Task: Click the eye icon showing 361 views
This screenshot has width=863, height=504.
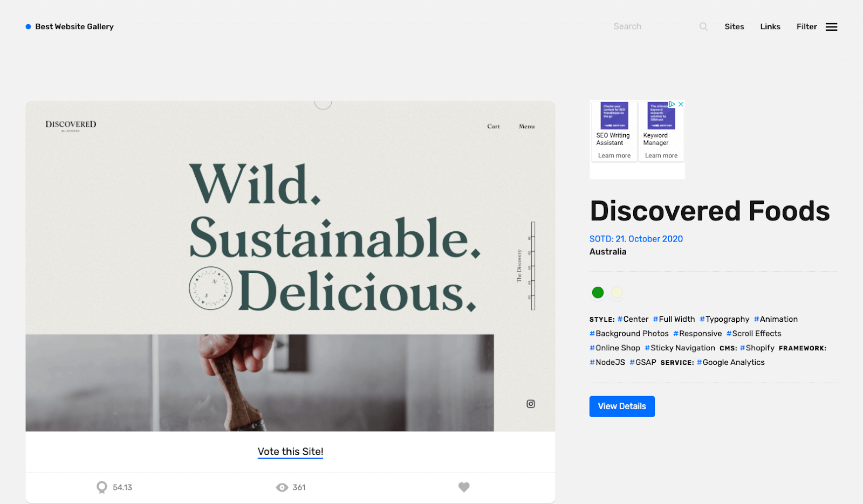Action: coord(282,487)
